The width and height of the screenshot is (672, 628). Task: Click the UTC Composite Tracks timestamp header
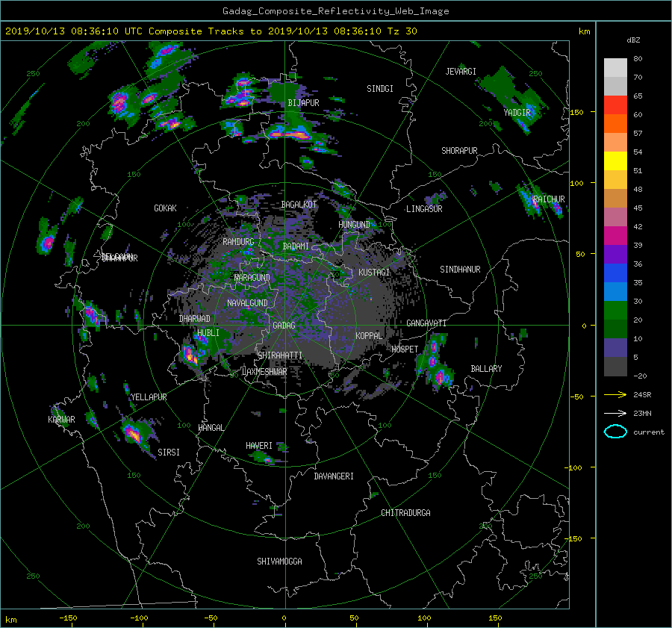click(211, 31)
